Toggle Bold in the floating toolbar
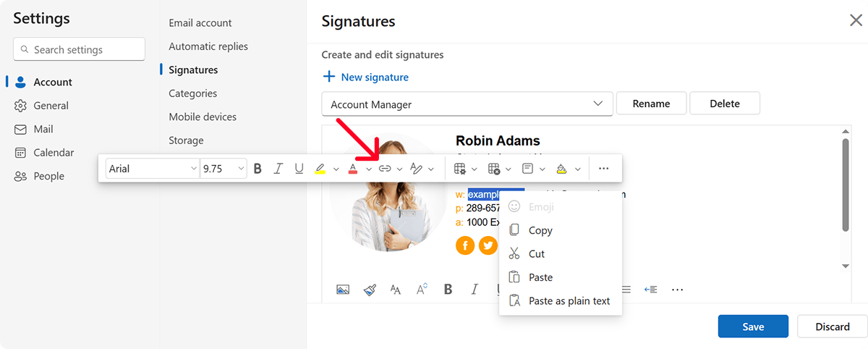 coord(257,169)
